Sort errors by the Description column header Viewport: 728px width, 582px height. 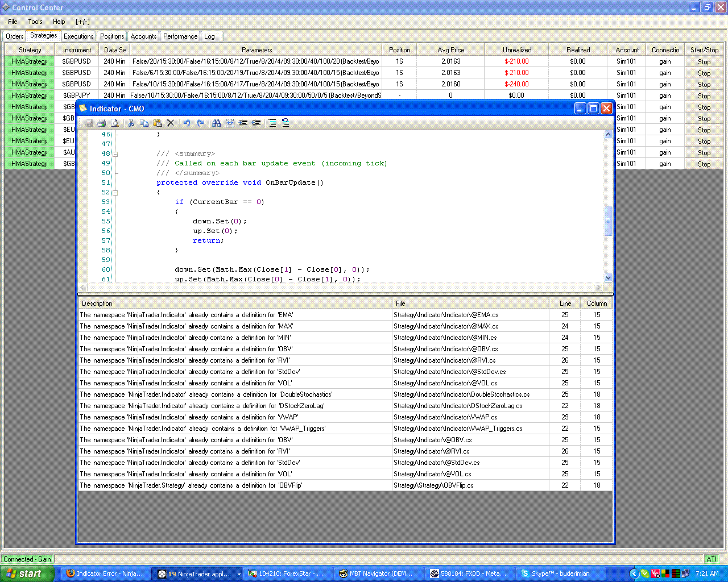(x=235, y=304)
